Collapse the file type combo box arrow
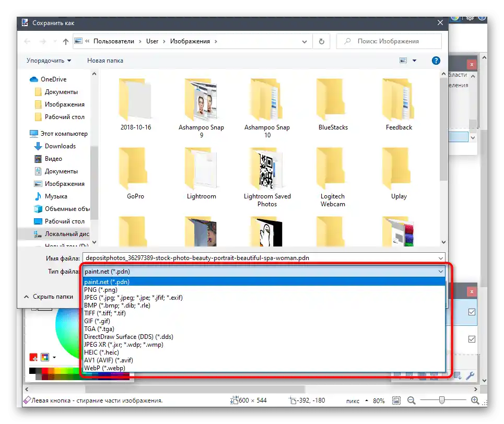This screenshot has width=504, height=424. [440, 272]
